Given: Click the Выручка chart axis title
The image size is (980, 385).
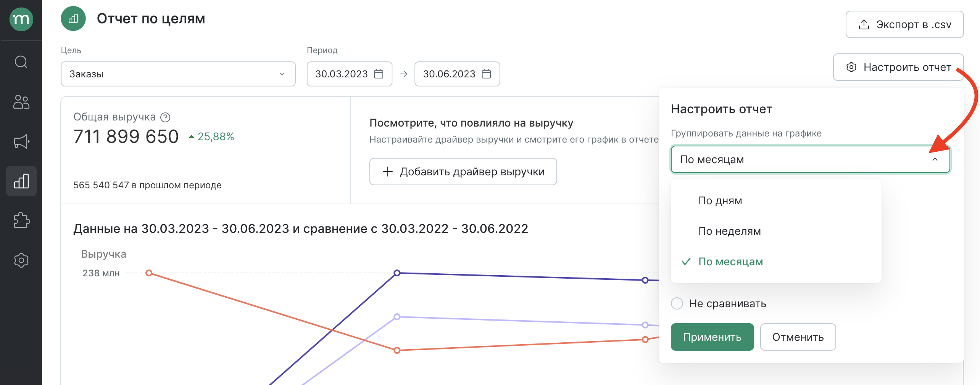Looking at the screenshot, I should [103, 254].
